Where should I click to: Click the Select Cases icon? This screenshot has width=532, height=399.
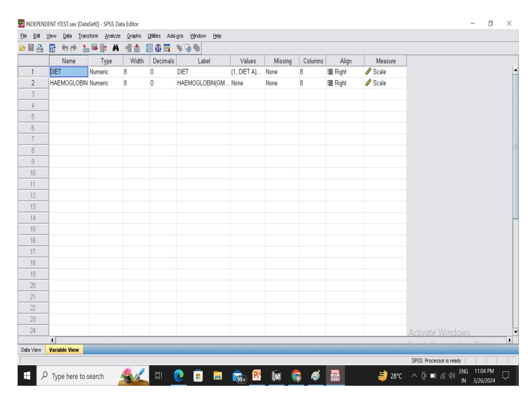tap(167, 48)
